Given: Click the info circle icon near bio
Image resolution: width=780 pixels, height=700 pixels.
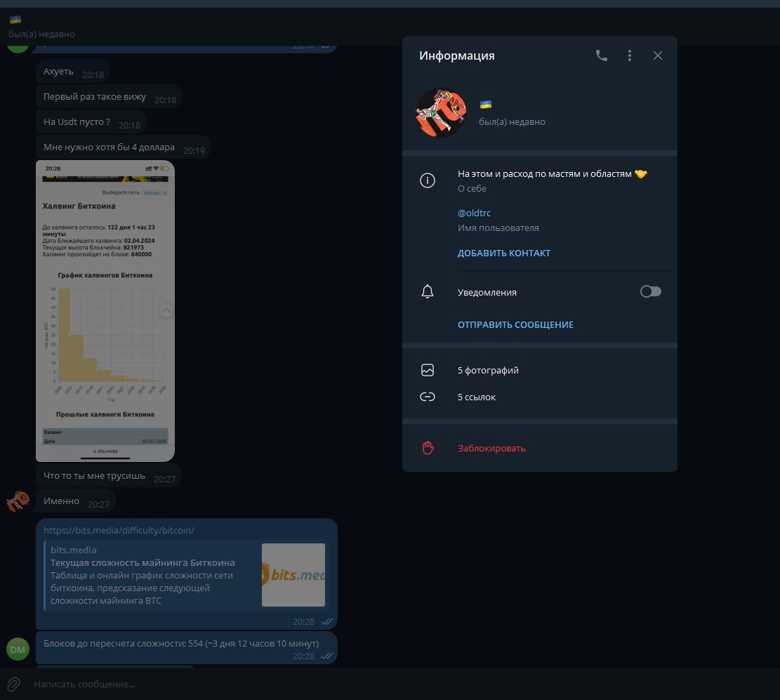Looking at the screenshot, I should 428,180.
